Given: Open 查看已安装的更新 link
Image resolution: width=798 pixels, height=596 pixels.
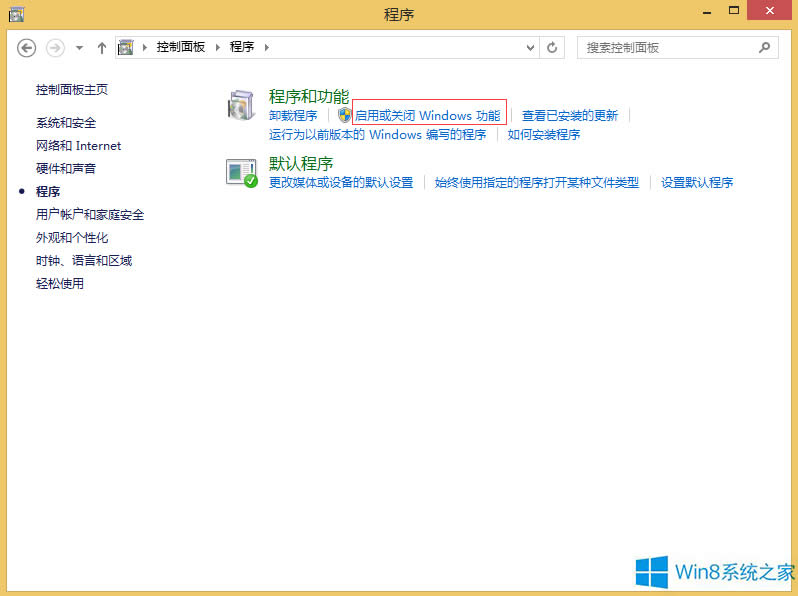Looking at the screenshot, I should 570,116.
